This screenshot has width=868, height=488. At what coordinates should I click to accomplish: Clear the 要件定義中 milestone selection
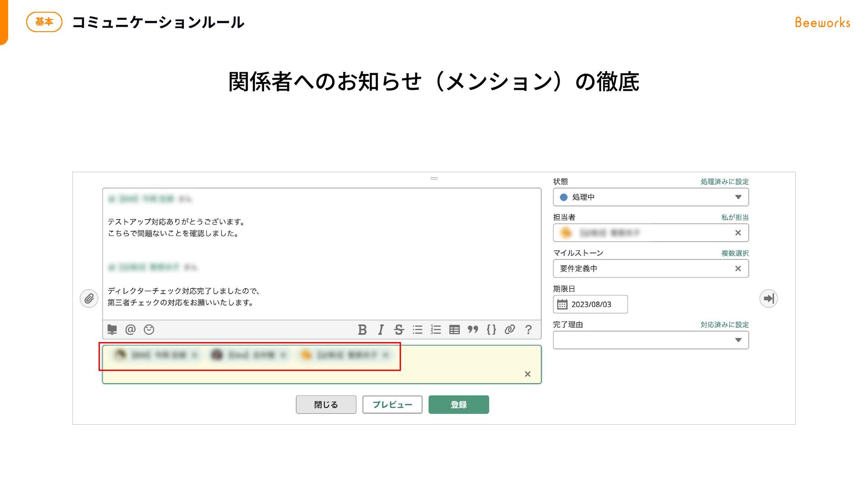tap(738, 268)
